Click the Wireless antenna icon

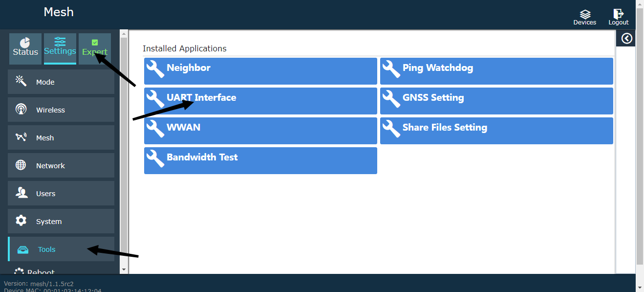[21, 109]
